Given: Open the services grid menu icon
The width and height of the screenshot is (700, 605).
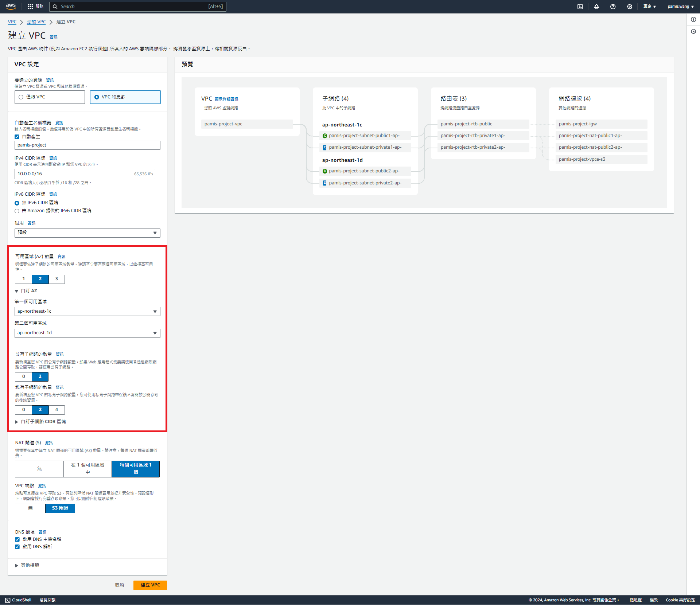Looking at the screenshot, I should [x=30, y=7].
